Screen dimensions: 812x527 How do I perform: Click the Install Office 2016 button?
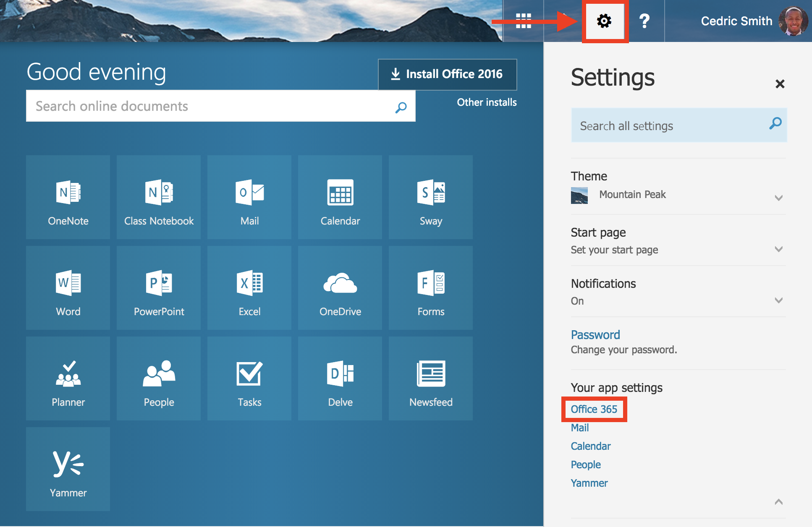447,74
